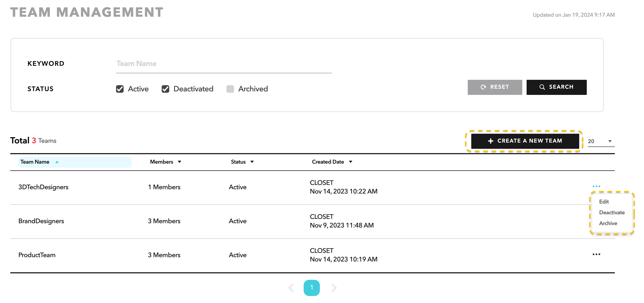The width and height of the screenshot is (644, 303).
Task: Go to the previous page arrow
Action: [291, 288]
